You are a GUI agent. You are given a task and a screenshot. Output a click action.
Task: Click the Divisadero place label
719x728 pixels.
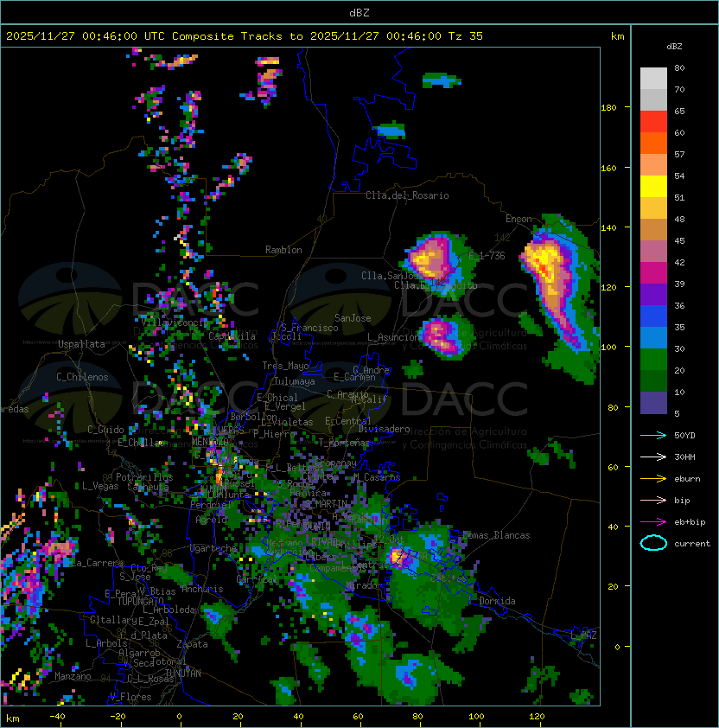[384, 429]
